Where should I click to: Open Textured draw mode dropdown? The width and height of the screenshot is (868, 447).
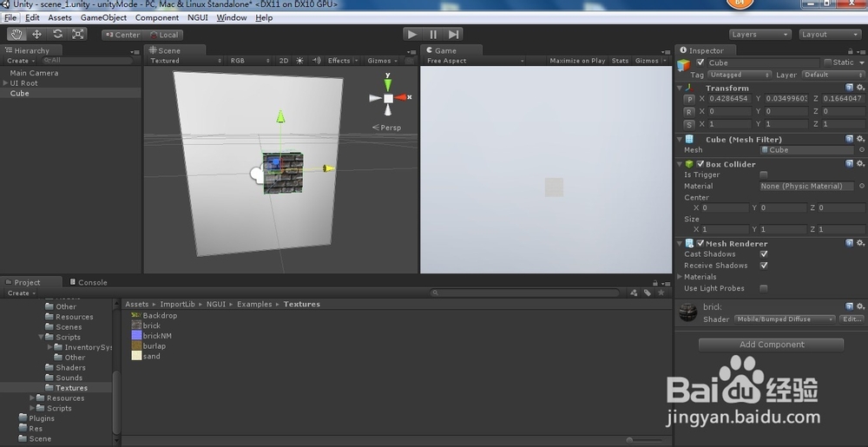click(186, 61)
